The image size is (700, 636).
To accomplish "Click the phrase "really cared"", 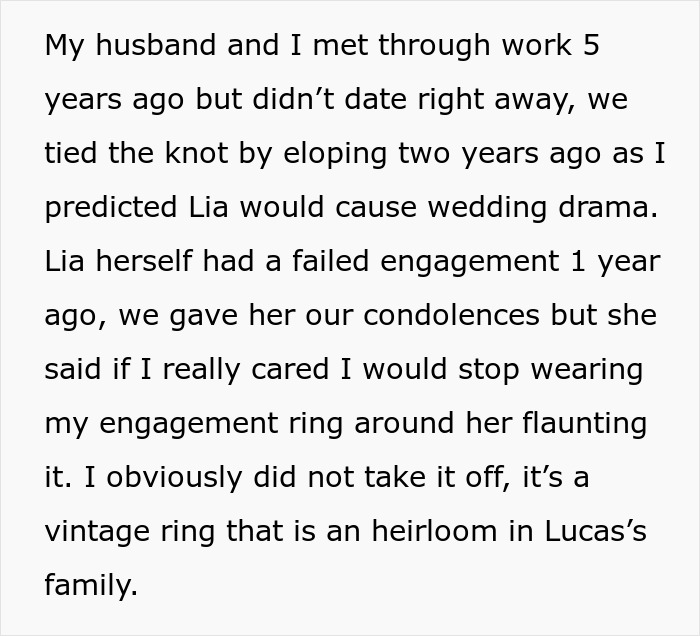I will click(246, 371).
